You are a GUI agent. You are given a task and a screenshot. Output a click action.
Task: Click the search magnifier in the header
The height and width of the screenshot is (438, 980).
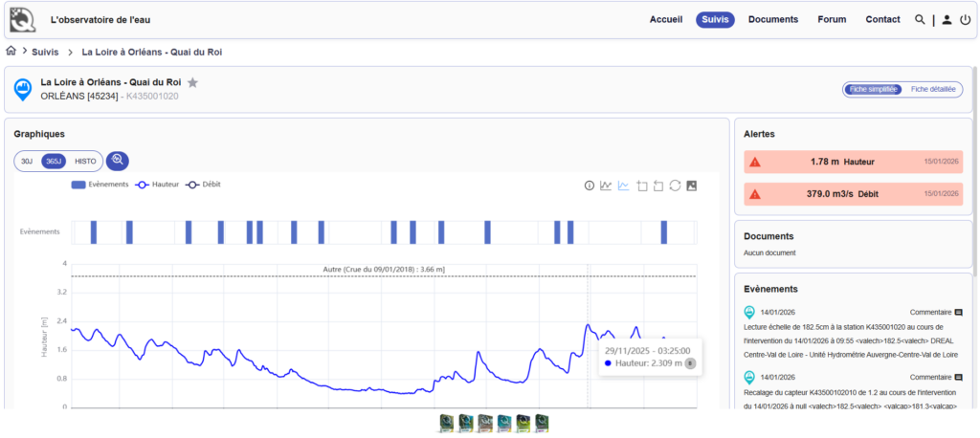(920, 19)
